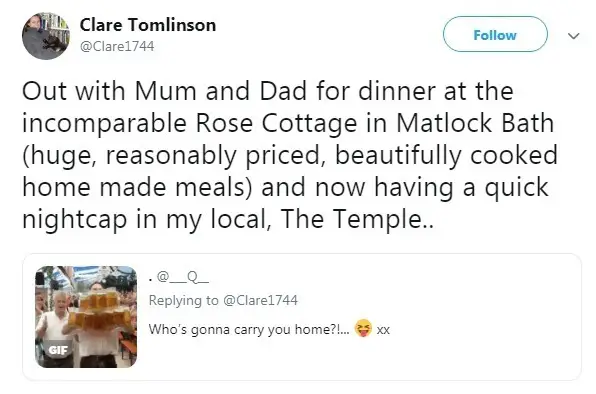Click the GIF badge on the preview
This screenshot has height=394, width=596.
(x=58, y=350)
